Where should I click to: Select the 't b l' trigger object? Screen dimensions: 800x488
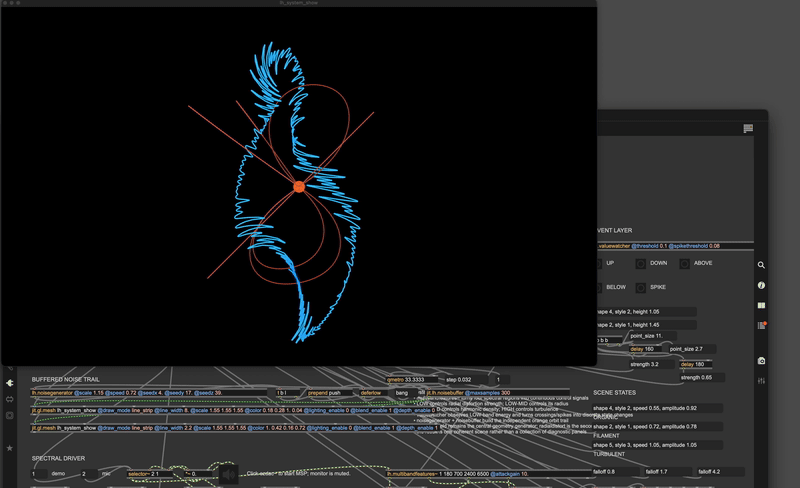(287, 393)
